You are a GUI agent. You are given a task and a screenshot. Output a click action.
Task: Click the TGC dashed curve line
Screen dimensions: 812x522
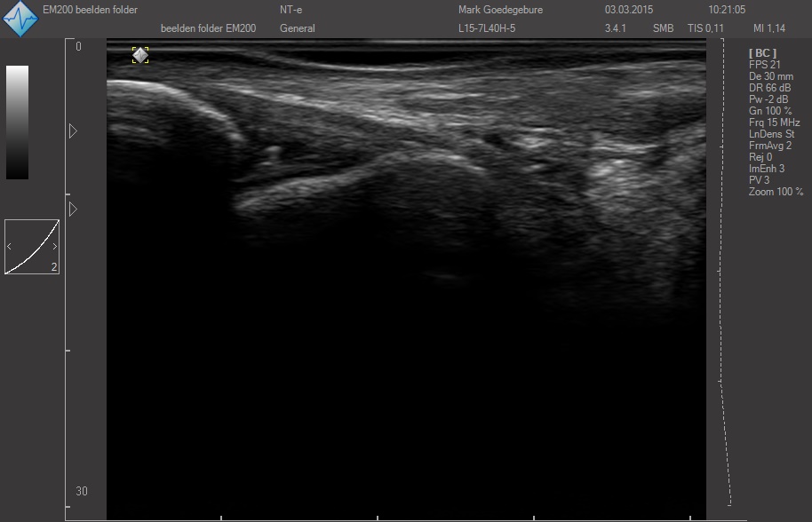[727, 266]
